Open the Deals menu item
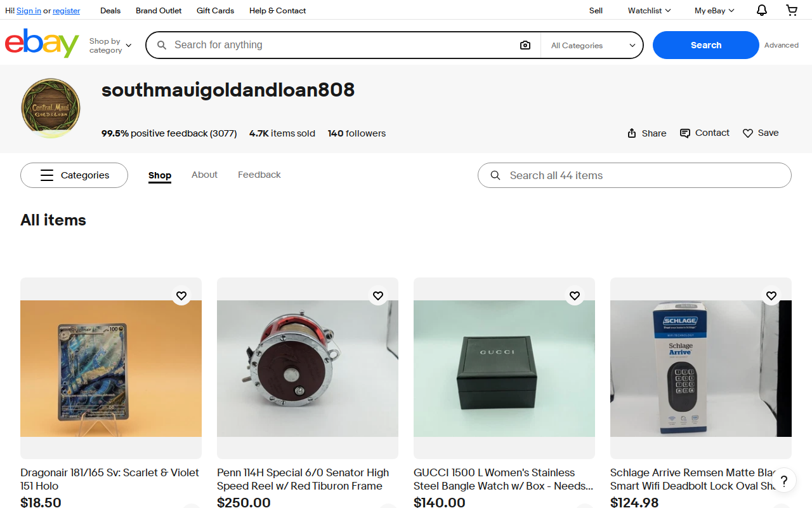 click(x=110, y=10)
